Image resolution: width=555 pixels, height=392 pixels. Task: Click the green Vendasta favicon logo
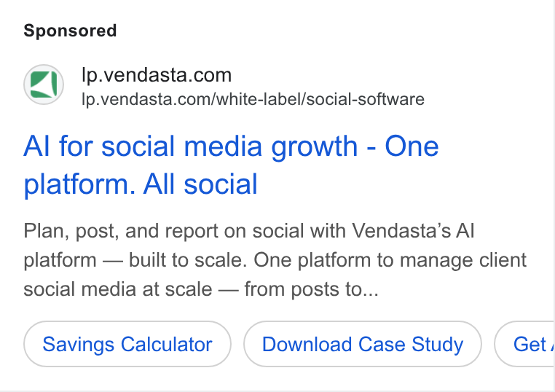(44, 85)
